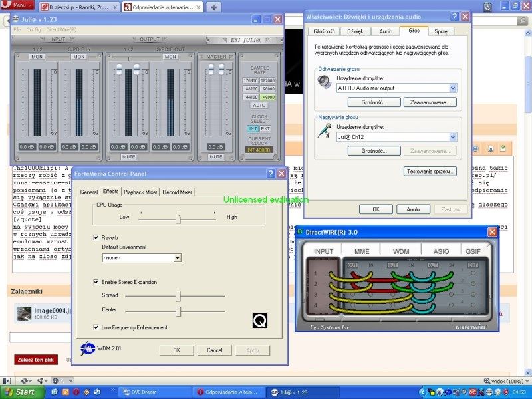
Task: Switch to the Playback Mixer tab
Action: point(140,192)
